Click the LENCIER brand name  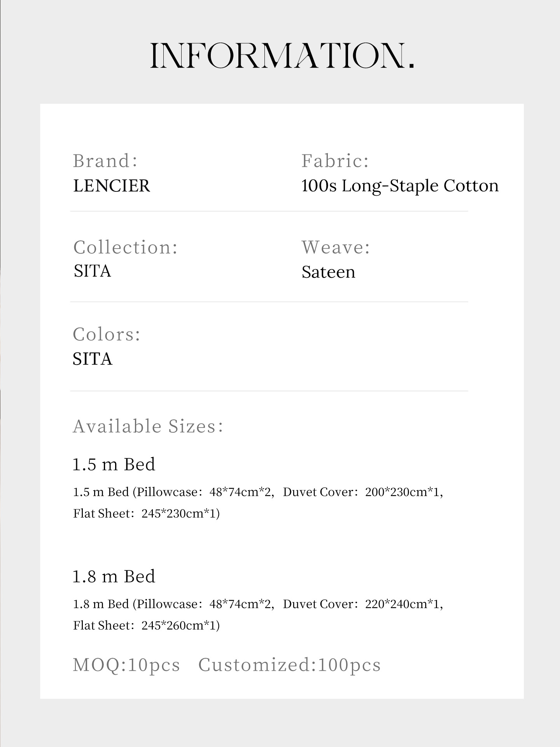coord(112,186)
